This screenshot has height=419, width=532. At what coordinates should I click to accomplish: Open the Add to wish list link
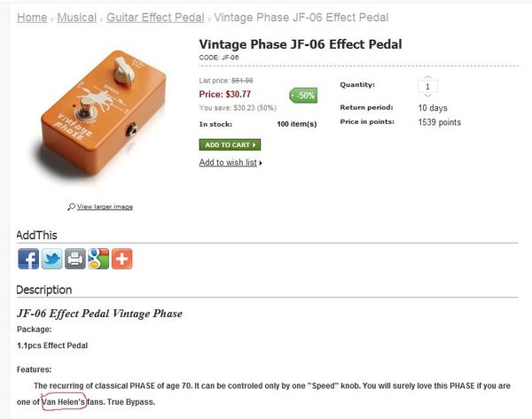pos(228,162)
